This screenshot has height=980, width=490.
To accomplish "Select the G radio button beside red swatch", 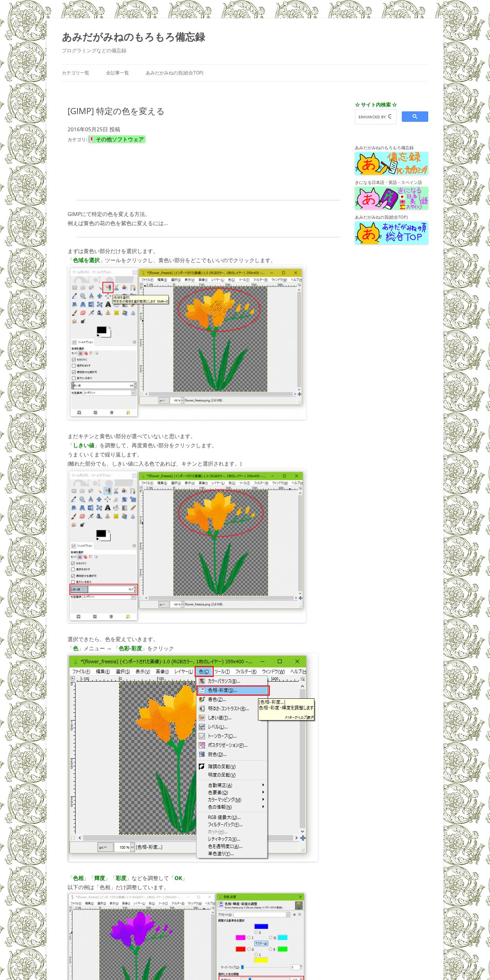I will coord(249,949).
